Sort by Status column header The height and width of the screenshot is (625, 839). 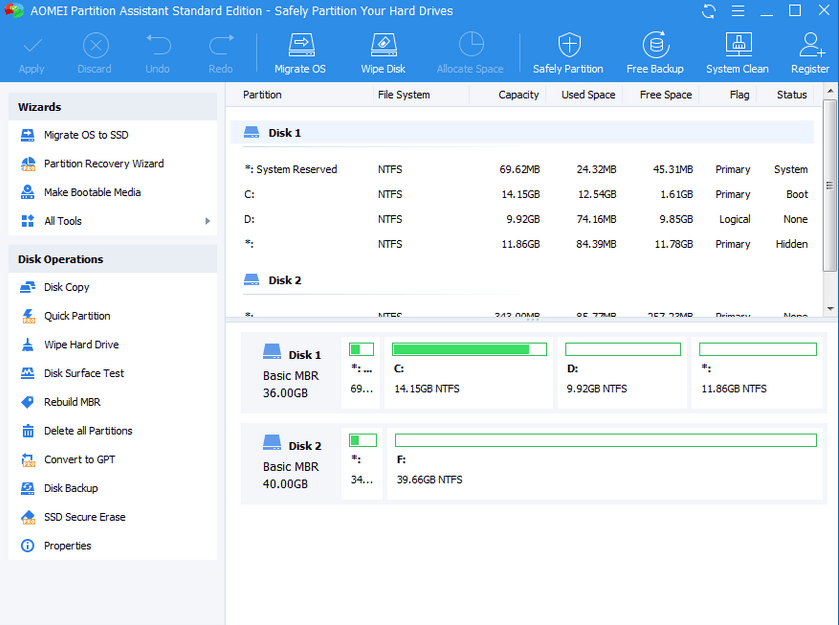click(792, 95)
